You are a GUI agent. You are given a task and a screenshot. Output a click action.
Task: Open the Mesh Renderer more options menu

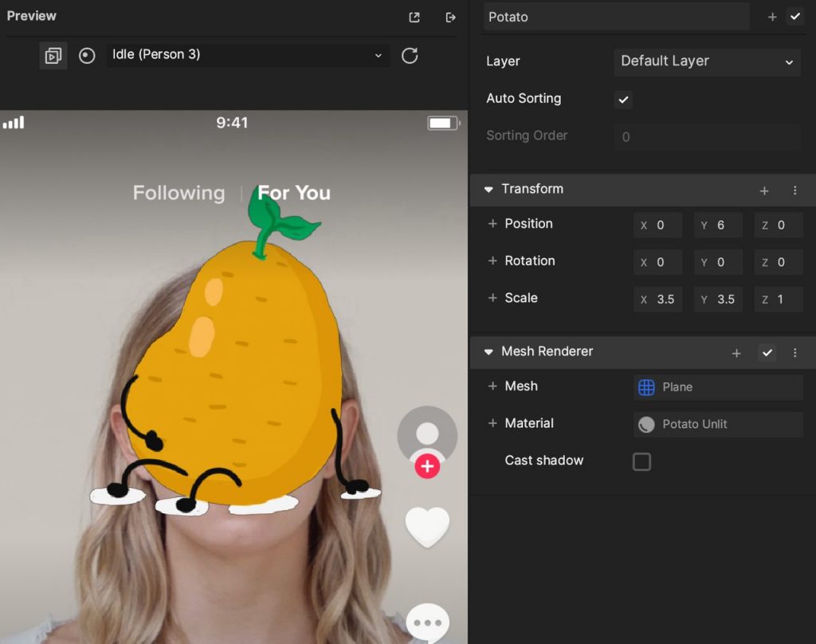[x=794, y=353]
